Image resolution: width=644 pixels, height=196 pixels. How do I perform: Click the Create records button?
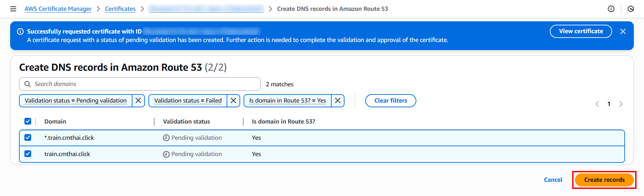(x=604, y=180)
